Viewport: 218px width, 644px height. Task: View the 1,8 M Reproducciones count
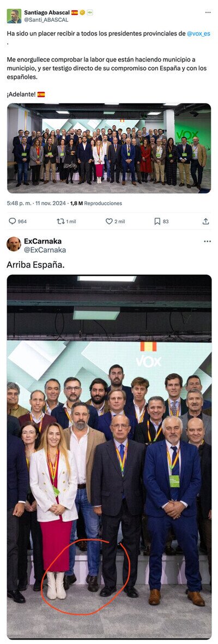pos(96,203)
